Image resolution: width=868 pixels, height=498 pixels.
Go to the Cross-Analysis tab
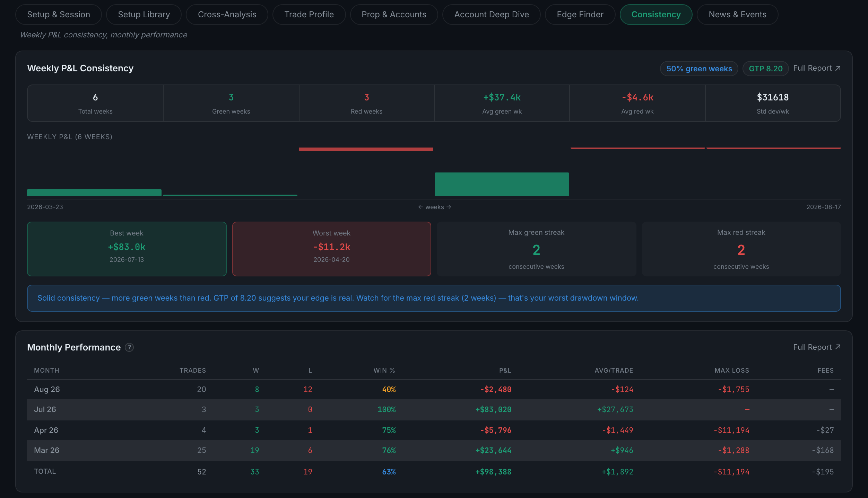tap(227, 15)
